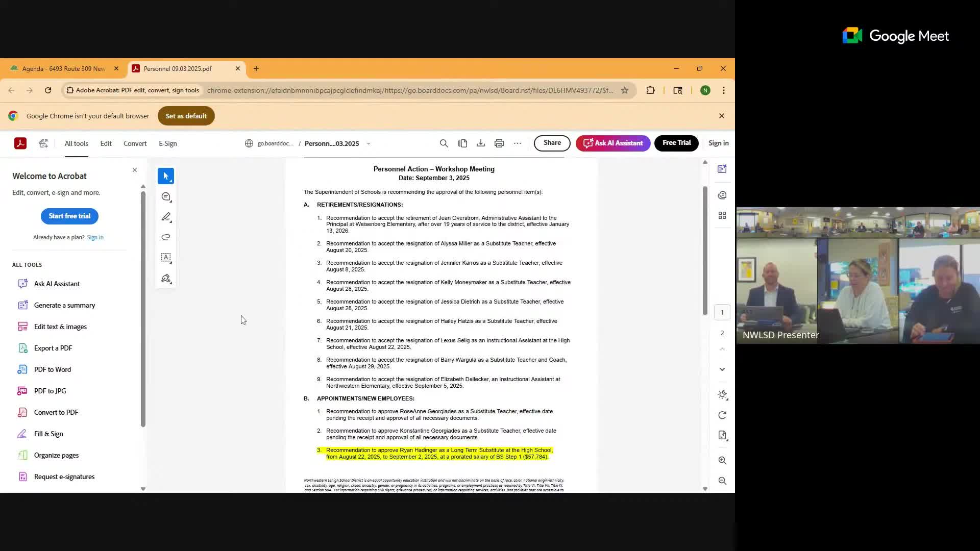Select the arrow selection tool

click(165, 176)
